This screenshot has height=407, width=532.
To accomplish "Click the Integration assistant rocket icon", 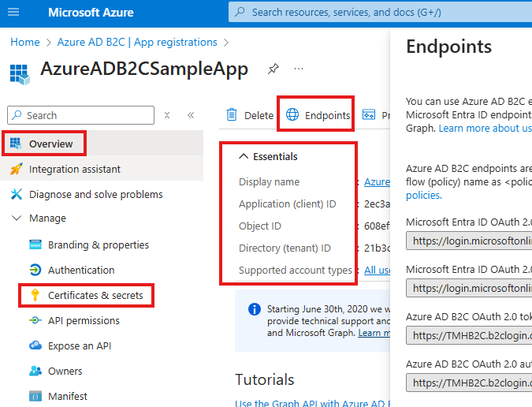I will tap(16, 169).
